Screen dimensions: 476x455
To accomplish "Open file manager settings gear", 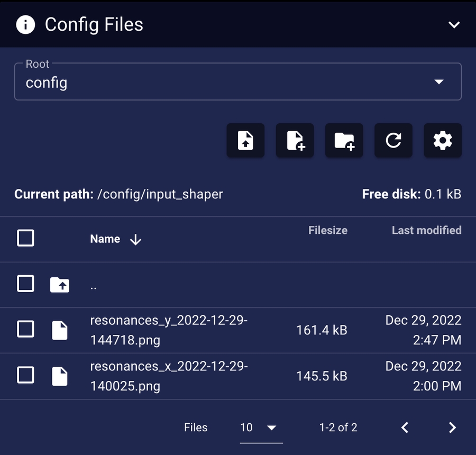I will [443, 141].
